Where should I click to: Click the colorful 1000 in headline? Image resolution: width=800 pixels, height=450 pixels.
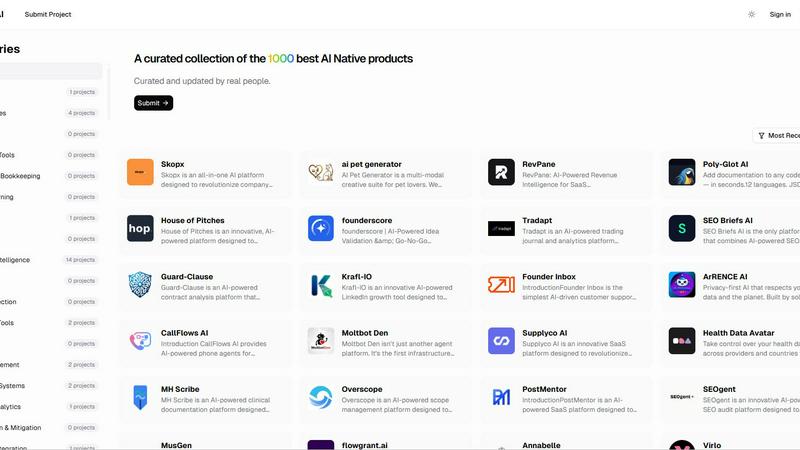[281, 59]
